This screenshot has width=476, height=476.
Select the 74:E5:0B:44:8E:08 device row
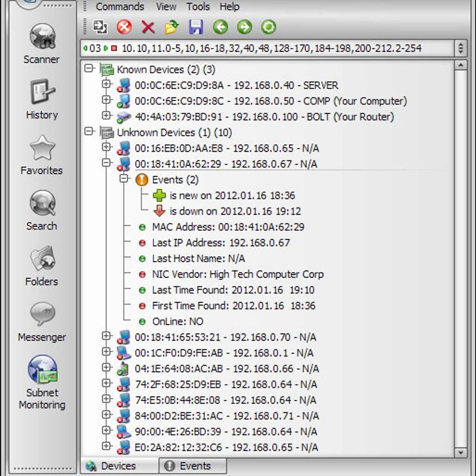(225, 400)
